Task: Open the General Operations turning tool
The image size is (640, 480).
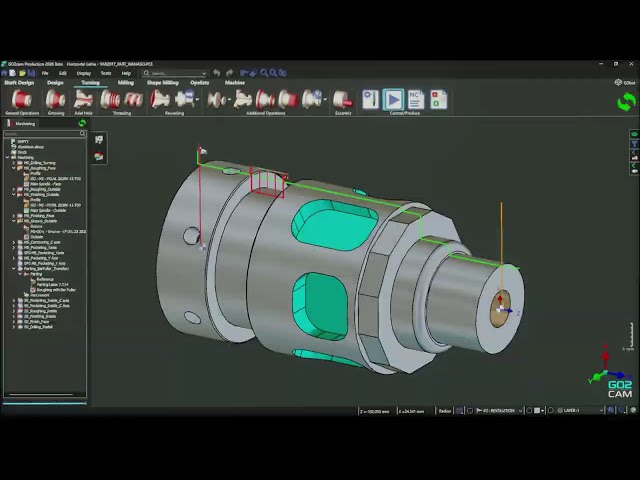Action: (x=21, y=99)
